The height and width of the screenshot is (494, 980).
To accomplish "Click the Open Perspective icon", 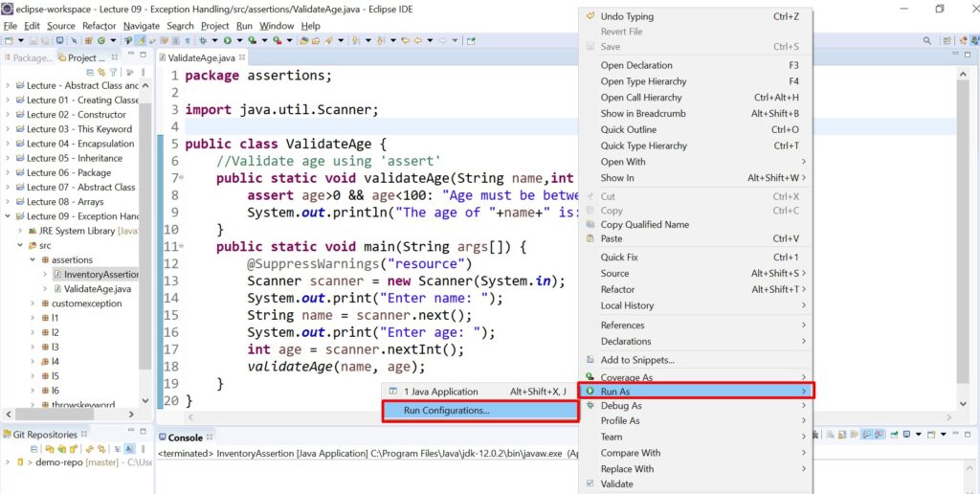I will 947,41.
